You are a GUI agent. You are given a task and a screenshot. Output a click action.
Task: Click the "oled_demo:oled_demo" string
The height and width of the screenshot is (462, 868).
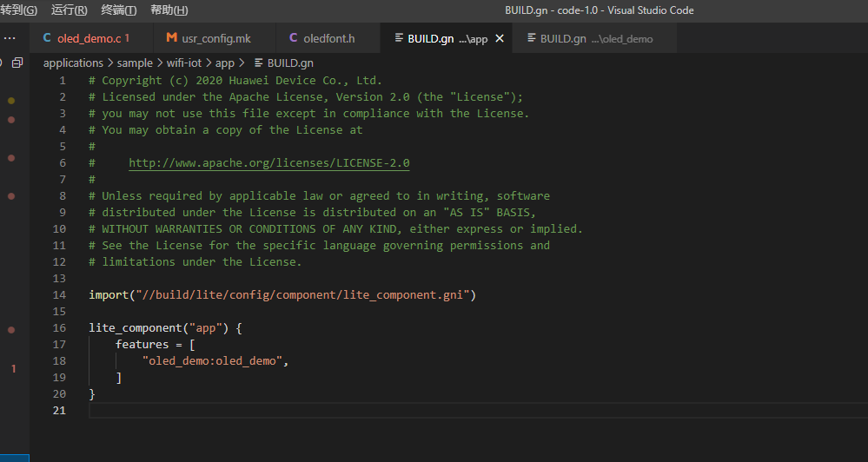pyautogui.click(x=213, y=360)
